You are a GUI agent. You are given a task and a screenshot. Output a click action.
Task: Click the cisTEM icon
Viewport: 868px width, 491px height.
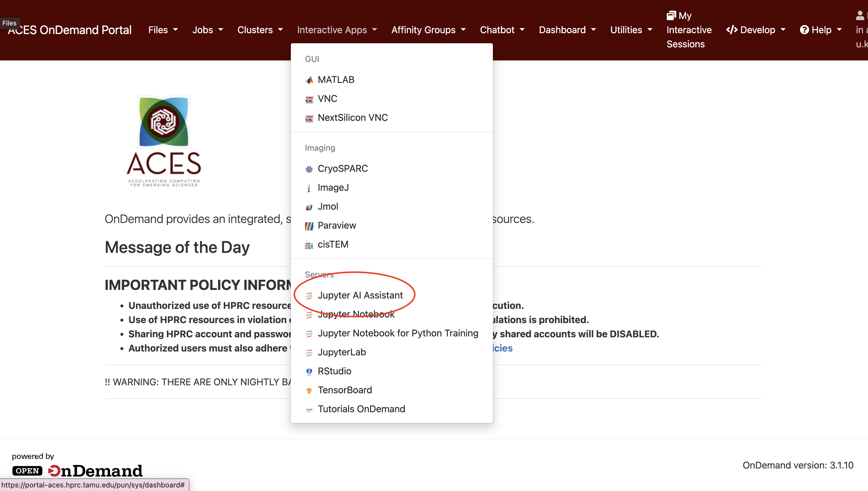[x=309, y=245]
